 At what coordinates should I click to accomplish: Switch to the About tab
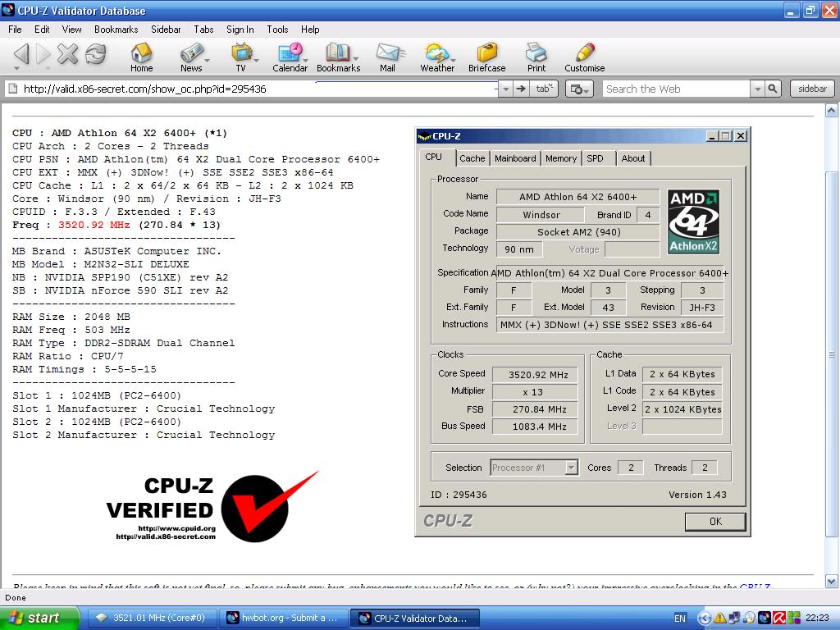[633, 158]
